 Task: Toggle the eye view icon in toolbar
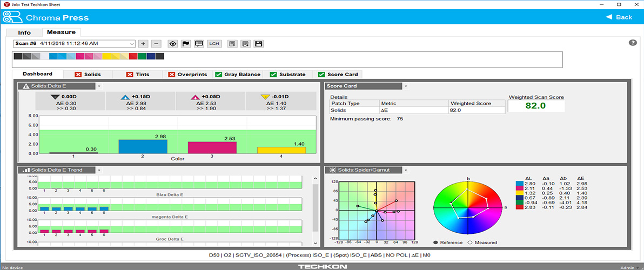click(173, 44)
